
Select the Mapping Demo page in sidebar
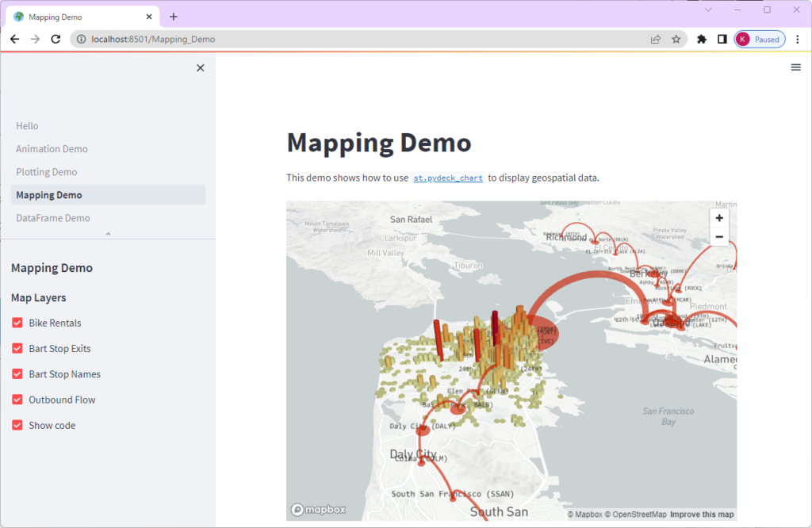108,195
